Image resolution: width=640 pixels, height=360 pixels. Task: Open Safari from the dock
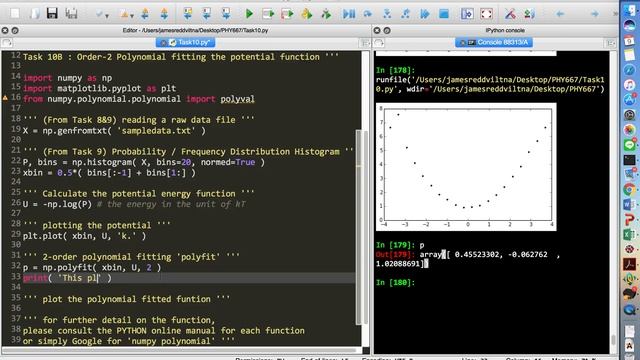(x=629, y=70)
